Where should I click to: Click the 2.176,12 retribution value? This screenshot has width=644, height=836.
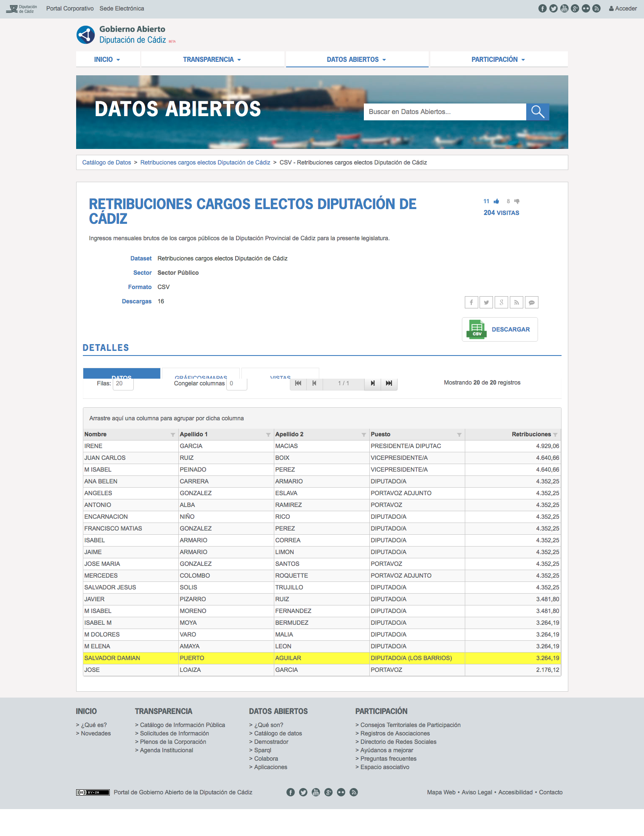click(547, 670)
